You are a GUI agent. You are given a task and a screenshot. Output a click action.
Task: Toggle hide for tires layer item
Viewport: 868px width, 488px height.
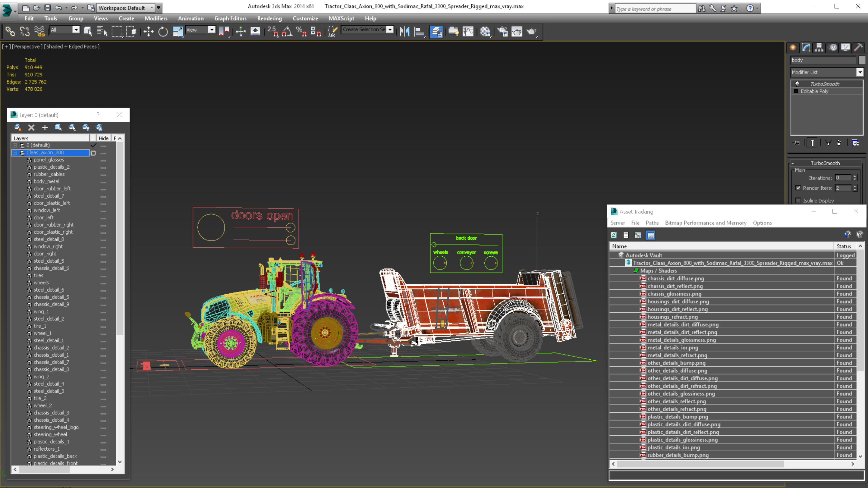tap(103, 276)
